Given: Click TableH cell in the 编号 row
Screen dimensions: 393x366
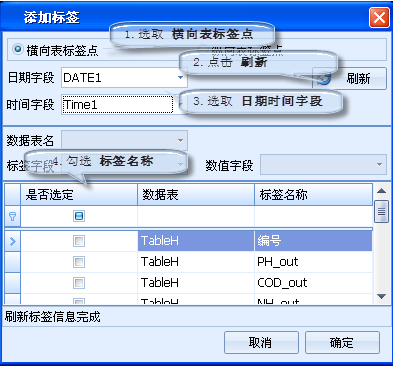Looking at the screenshot, I should pos(196,241).
